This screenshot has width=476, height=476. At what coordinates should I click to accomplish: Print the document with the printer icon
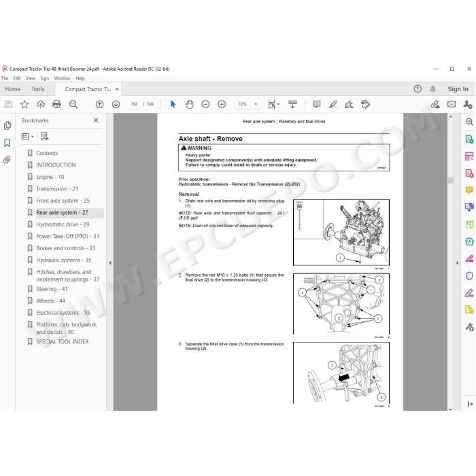coord(56,105)
